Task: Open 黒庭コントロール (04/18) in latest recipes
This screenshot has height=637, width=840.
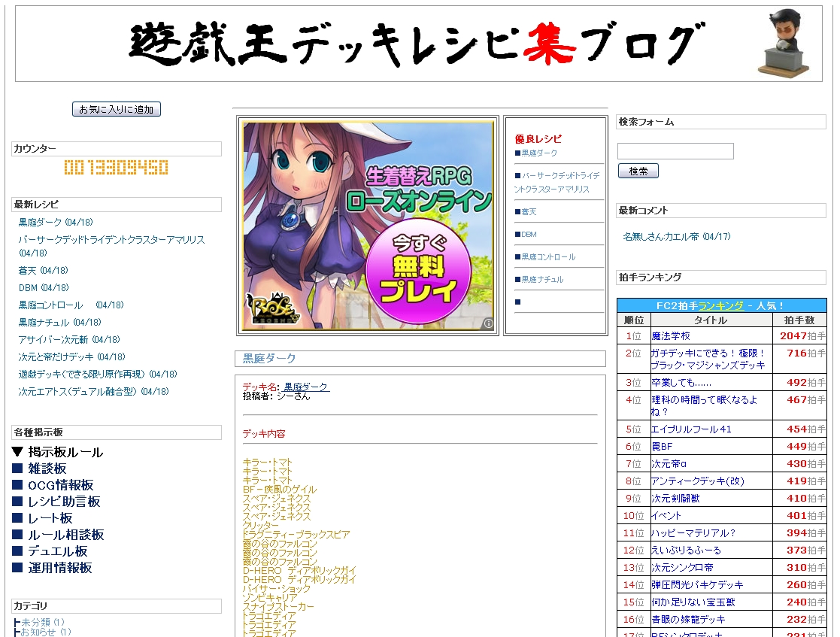Action: click(x=71, y=305)
